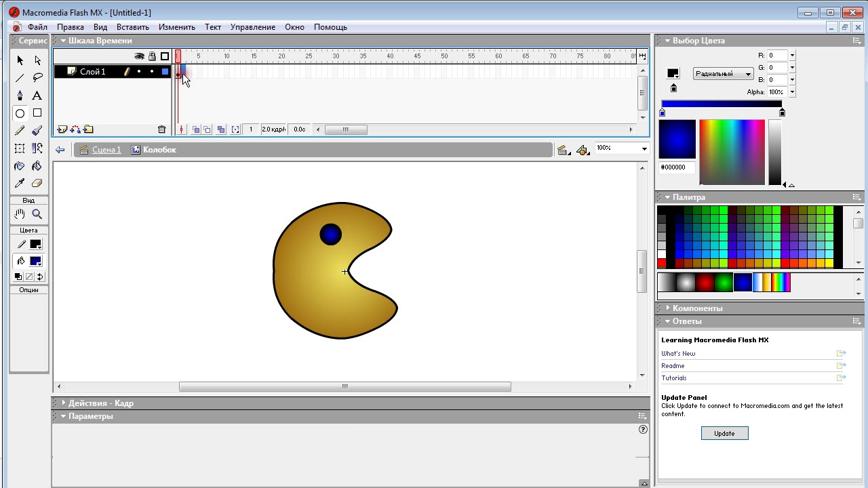Screen dimensions: 868x488
Task: Go back using the blue arrow
Action: click(x=60, y=150)
